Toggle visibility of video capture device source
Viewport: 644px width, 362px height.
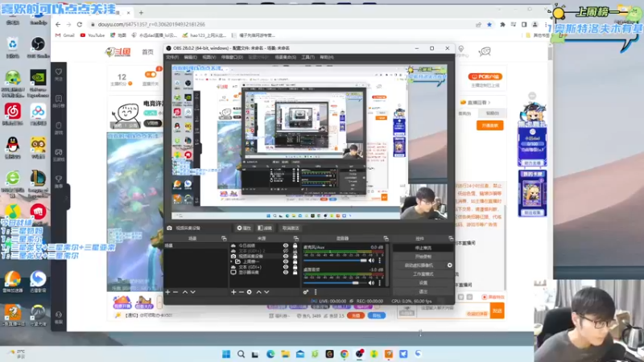tap(286, 256)
